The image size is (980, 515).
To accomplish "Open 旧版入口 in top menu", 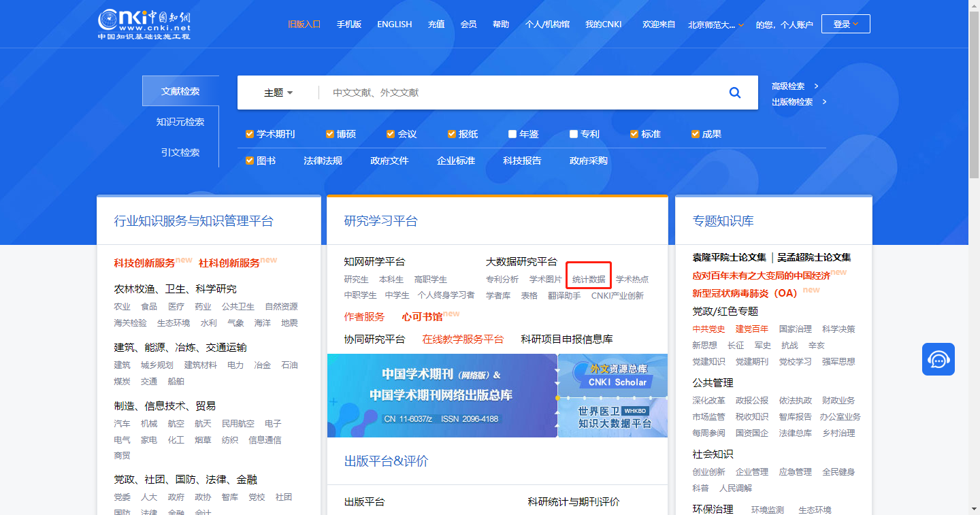I will (x=304, y=24).
